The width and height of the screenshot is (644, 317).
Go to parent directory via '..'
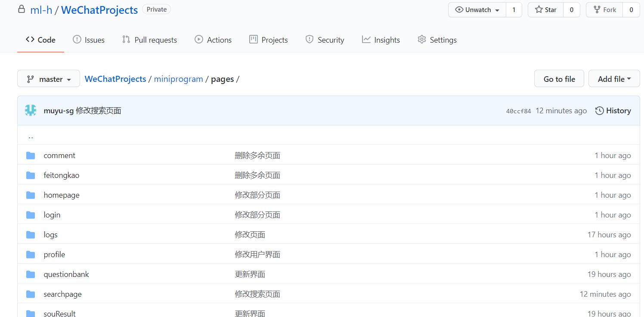tap(31, 137)
